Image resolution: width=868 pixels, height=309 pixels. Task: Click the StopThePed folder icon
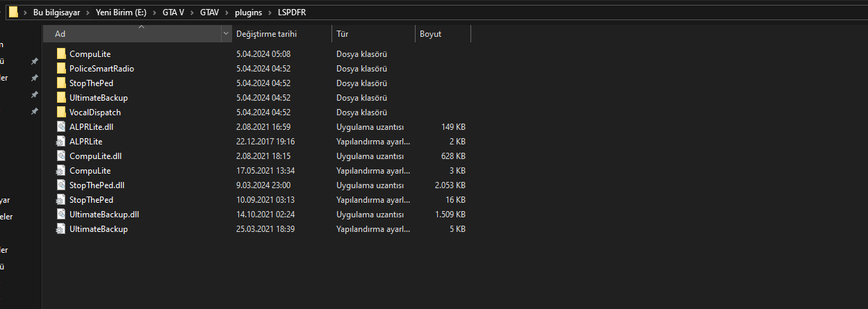[61, 83]
